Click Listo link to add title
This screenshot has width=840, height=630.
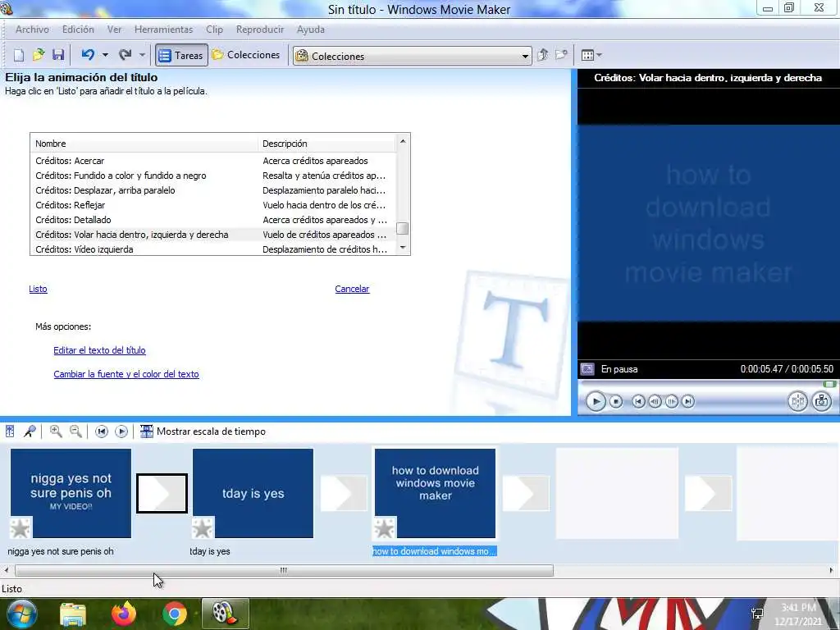point(38,289)
